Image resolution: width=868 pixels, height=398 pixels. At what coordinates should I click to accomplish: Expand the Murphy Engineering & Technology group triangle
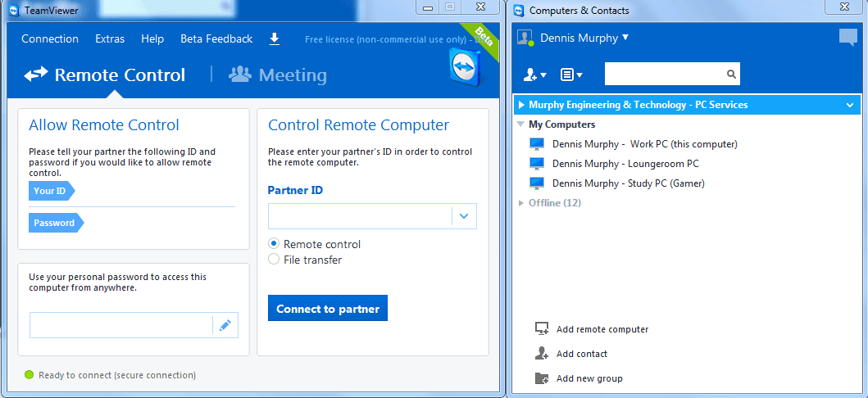[x=521, y=105]
